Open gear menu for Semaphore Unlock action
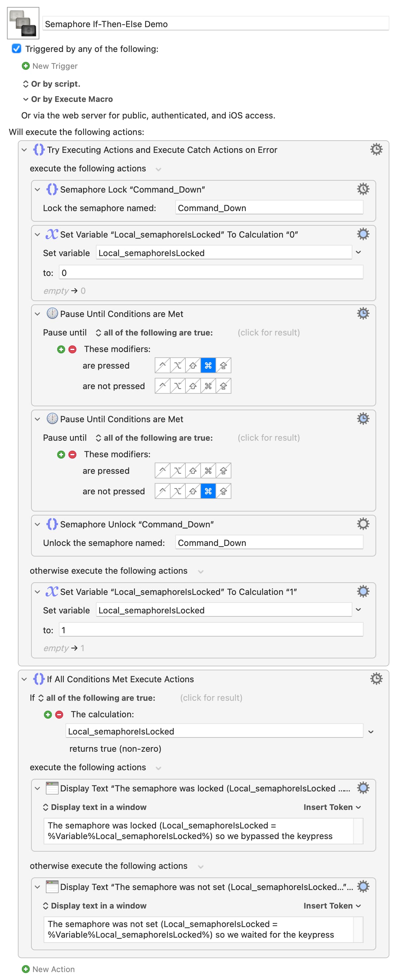Image resolution: width=396 pixels, height=980 pixels. pyautogui.click(x=363, y=523)
